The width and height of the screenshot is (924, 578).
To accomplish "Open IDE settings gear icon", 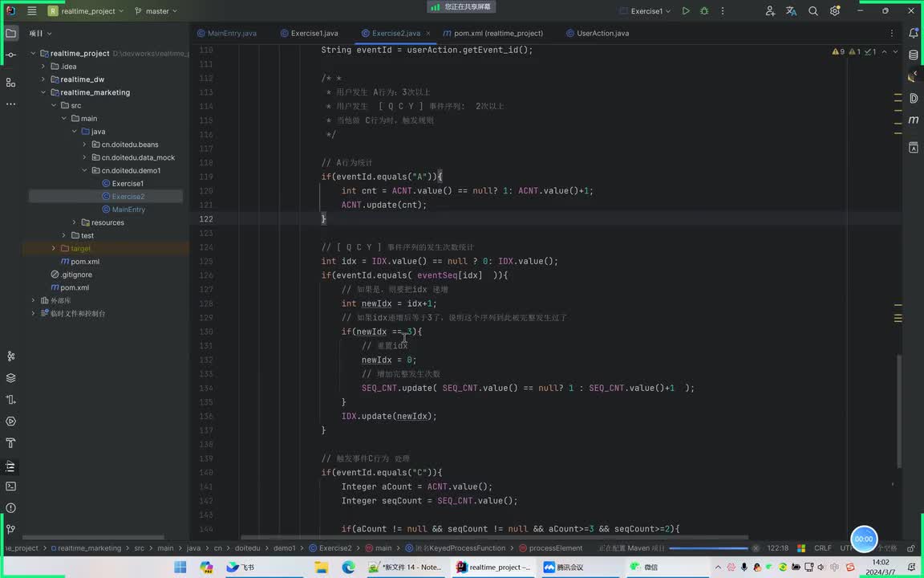I will tap(835, 11).
